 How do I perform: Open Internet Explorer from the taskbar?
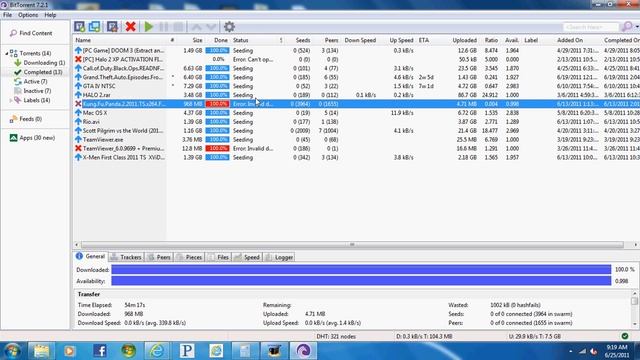coord(157,351)
